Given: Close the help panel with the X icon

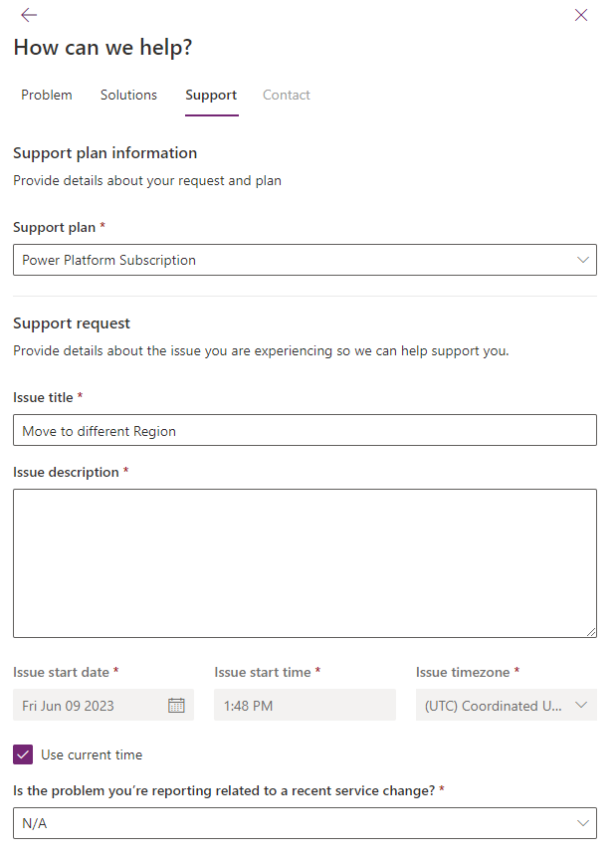Looking at the screenshot, I should click(581, 15).
